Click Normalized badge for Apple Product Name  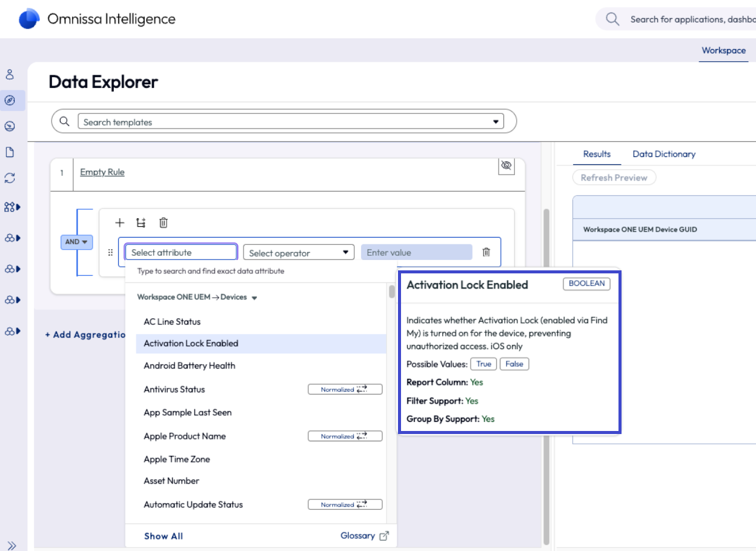[345, 436]
